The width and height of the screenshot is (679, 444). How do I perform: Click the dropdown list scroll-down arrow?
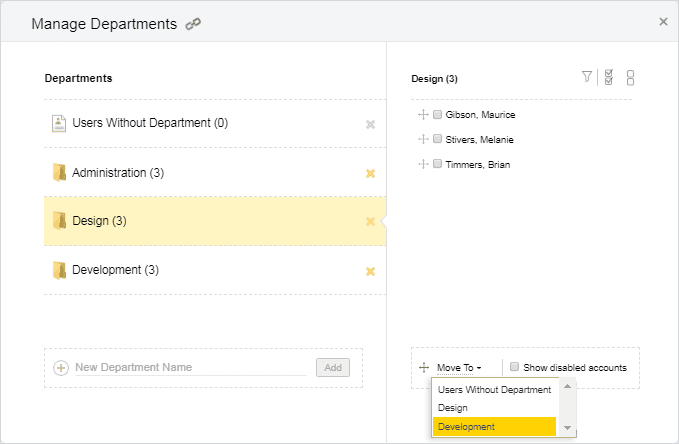[x=567, y=428]
